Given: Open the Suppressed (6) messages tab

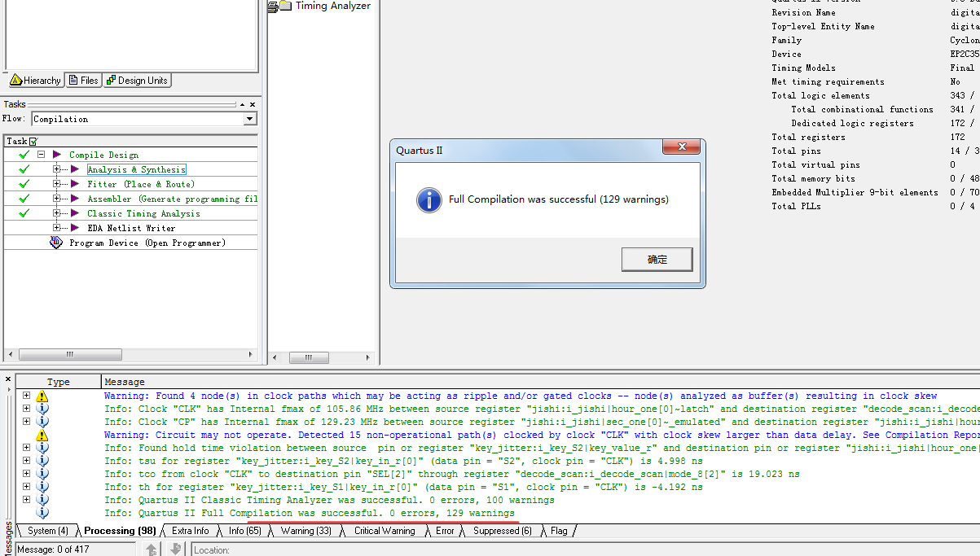Looking at the screenshot, I should click(x=502, y=531).
